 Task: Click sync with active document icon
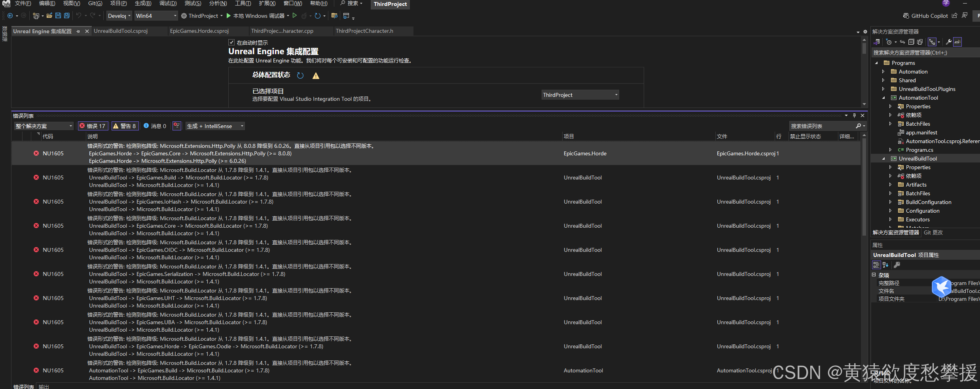pos(902,42)
